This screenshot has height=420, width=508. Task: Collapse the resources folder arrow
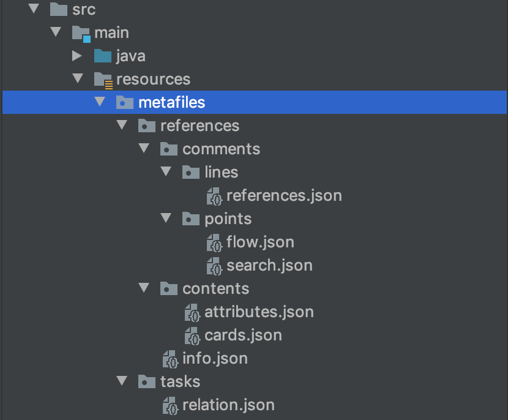[x=78, y=79]
